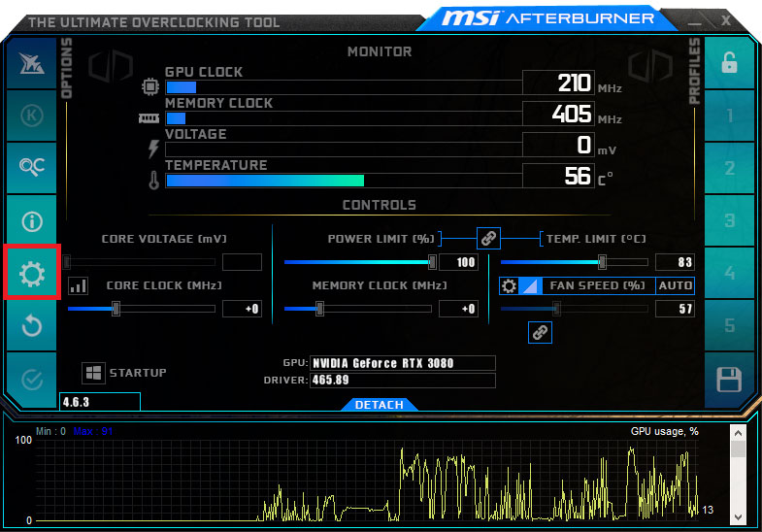Viewport: 762px width, 532px height.
Task: Adjust the Memory Clock slider handle
Action: 319,309
